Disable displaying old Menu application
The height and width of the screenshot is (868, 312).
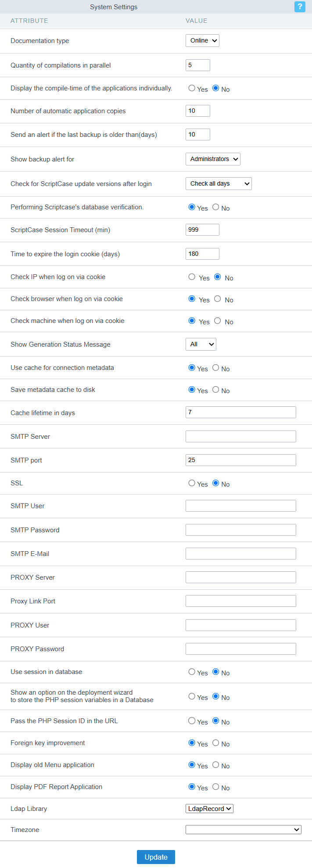click(x=215, y=765)
